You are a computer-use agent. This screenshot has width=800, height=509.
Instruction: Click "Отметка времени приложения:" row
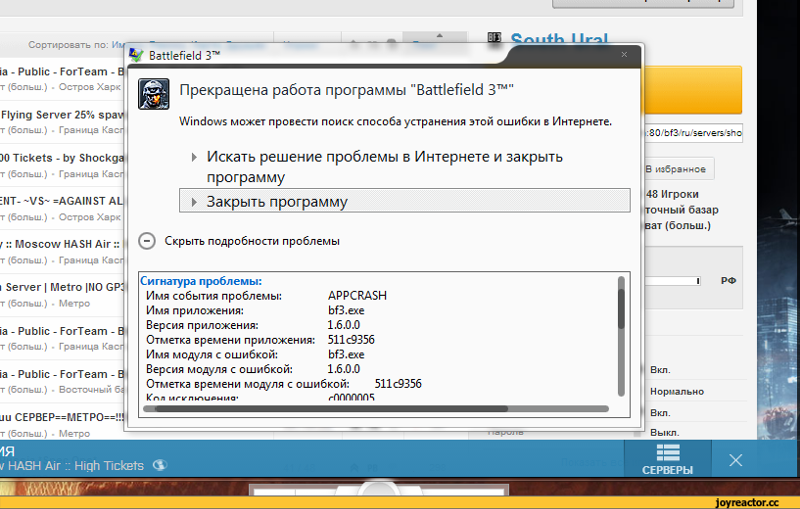pos(260,340)
